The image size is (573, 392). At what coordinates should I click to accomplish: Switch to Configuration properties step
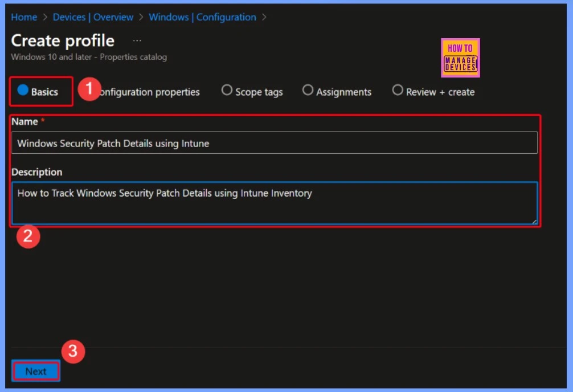click(x=150, y=92)
